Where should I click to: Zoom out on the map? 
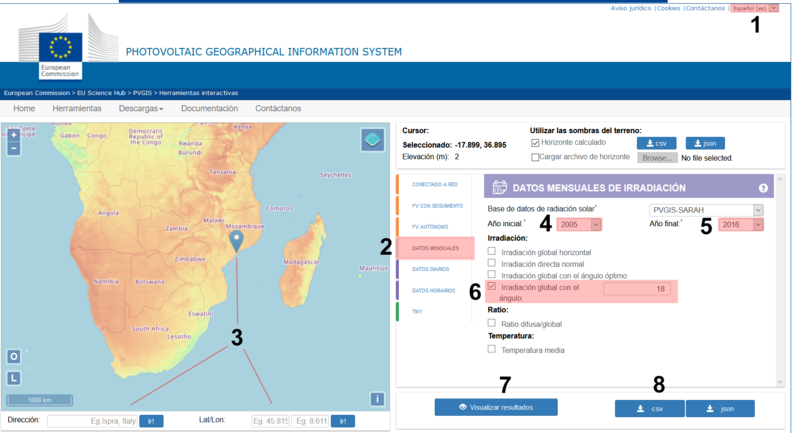click(14, 148)
